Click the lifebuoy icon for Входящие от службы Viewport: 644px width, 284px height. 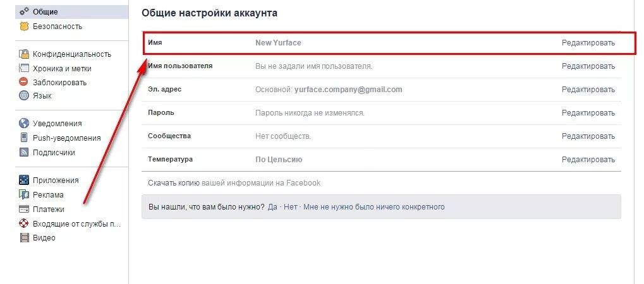[24, 223]
